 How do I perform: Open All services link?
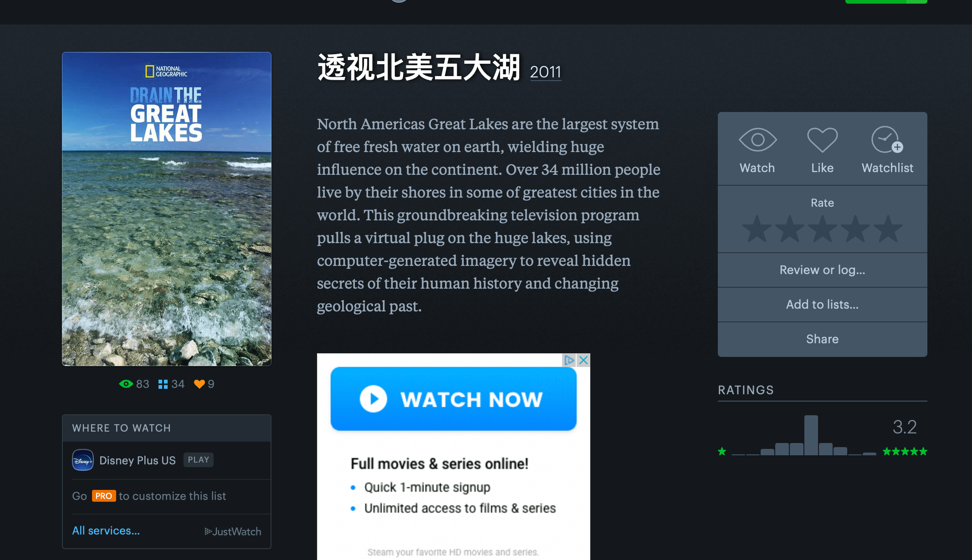(106, 530)
